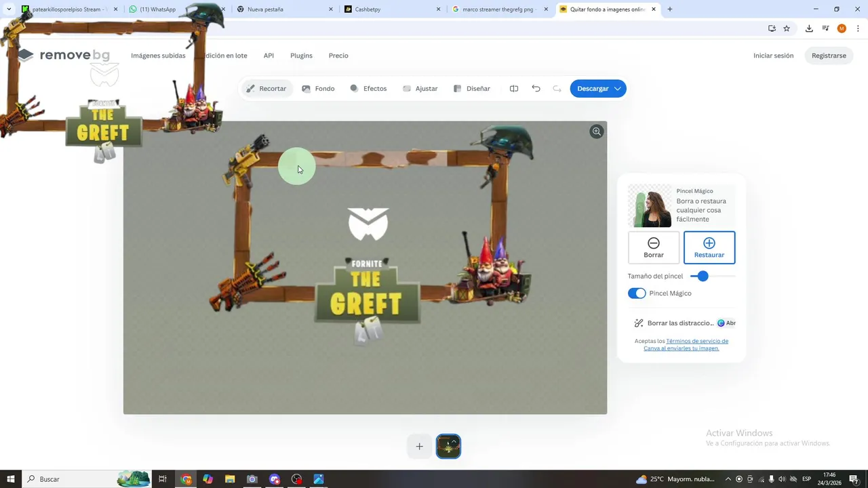This screenshot has height=488, width=868.
Task: Click Borrar las distracciones option
Action: [x=673, y=323]
